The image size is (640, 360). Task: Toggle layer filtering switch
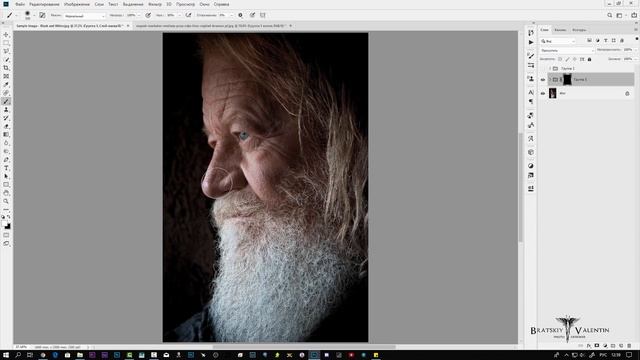637,39
